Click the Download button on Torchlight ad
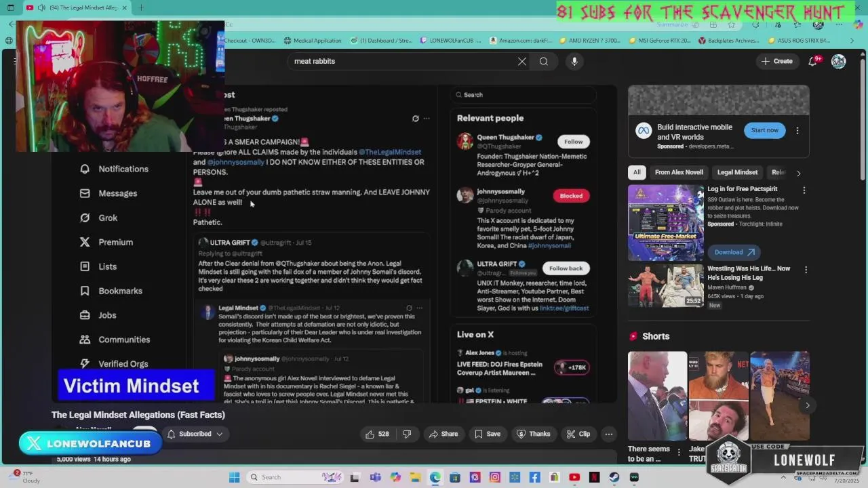The image size is (868, 488). 734,252
